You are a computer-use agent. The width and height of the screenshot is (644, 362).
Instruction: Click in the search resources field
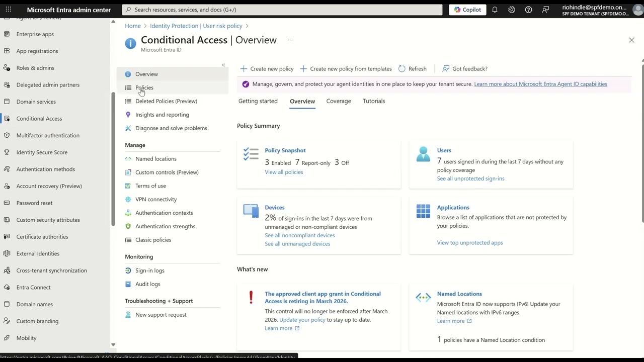pyautogui.click(x=282, y=10)
